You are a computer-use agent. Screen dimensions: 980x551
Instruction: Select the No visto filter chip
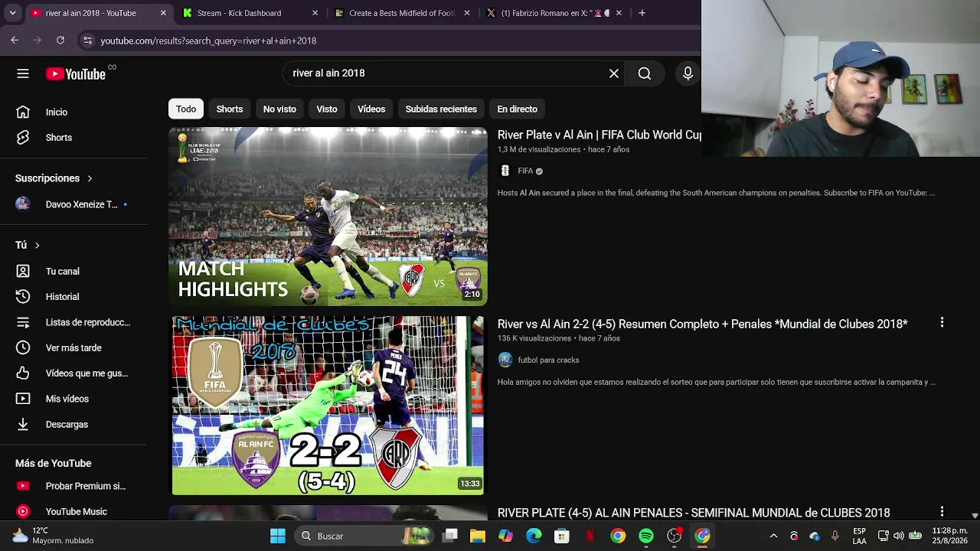pyautogui.click(x=279, y=109)
